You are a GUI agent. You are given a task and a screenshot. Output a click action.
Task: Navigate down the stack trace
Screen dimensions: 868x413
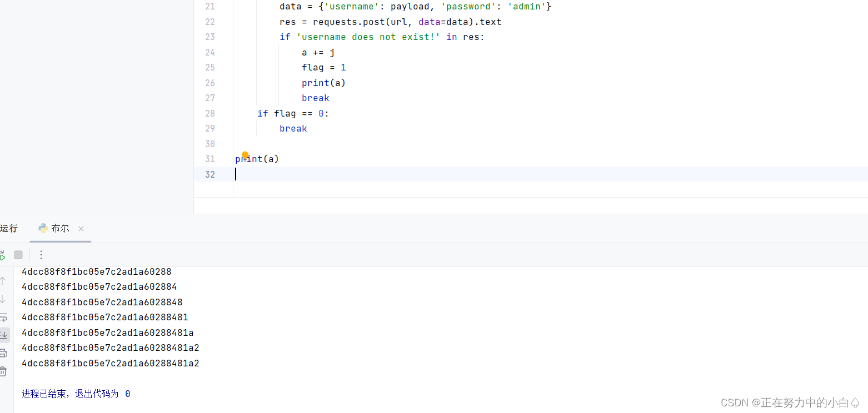pos(4,299)
